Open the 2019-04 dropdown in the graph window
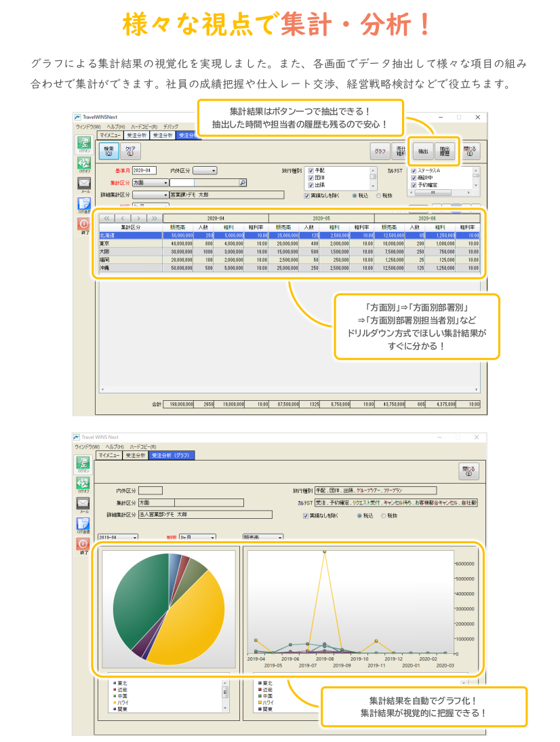 coord(118,537)
